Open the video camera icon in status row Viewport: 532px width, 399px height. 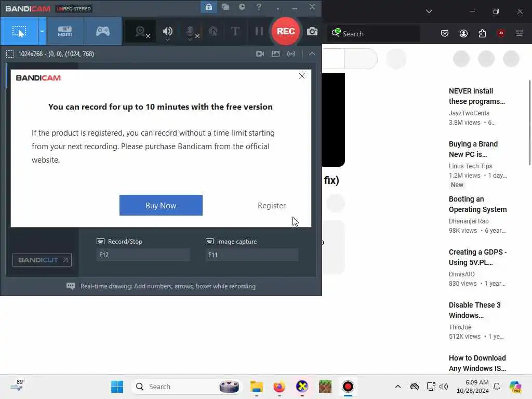[x=260, y=54]
